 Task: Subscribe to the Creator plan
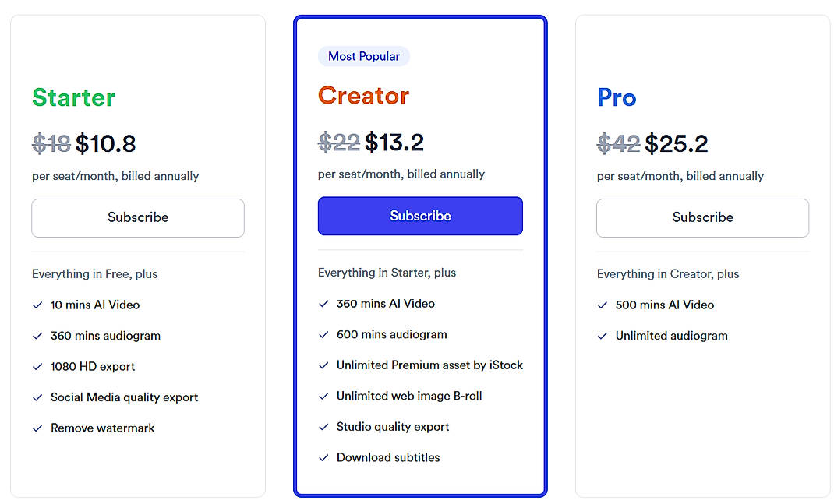tap(419, 216)
